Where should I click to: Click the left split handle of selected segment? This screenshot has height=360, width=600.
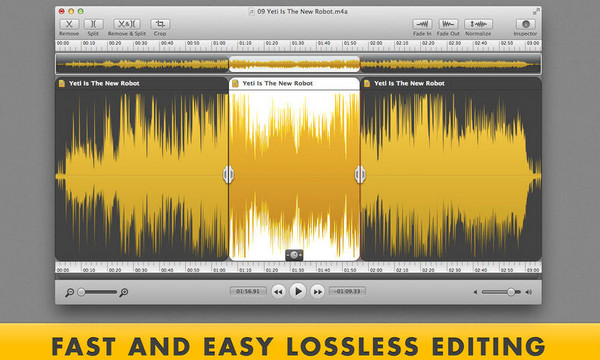click(x=228, y=174)
